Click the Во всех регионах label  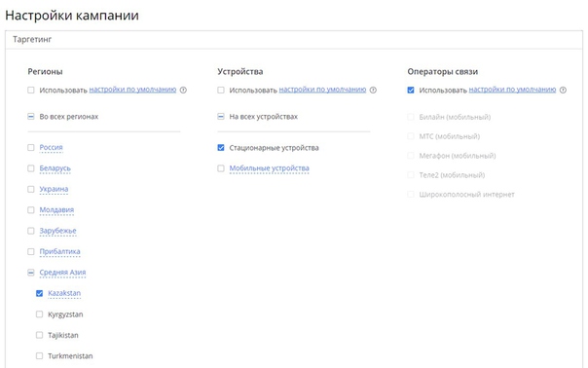pyautogui.click(x=68, y=117)
